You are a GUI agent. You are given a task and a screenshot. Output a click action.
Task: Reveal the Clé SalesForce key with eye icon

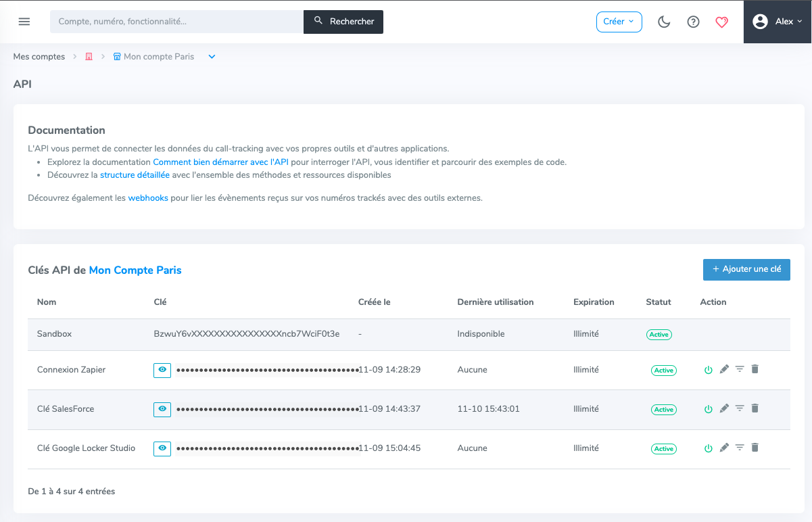coord(162,409)
